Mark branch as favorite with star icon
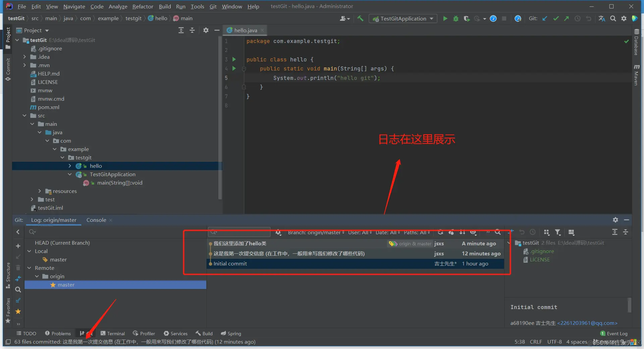 coord(18,311)
